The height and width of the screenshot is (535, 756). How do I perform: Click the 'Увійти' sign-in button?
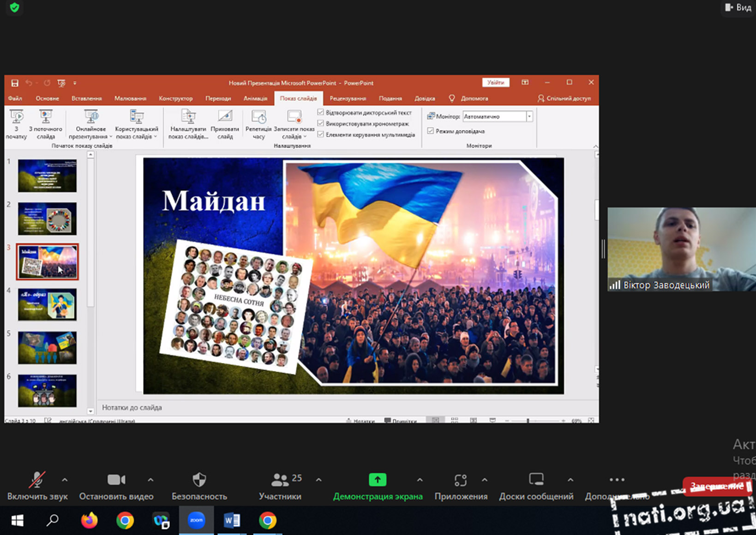[496, 83]
